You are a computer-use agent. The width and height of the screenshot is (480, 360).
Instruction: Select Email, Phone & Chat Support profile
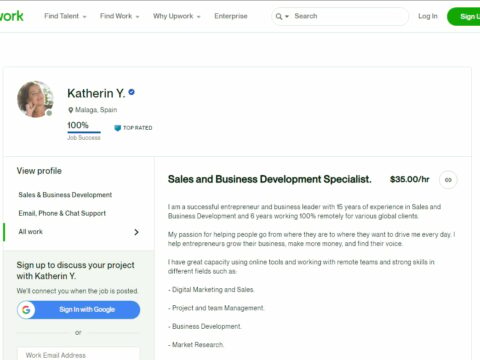point(62,213)
